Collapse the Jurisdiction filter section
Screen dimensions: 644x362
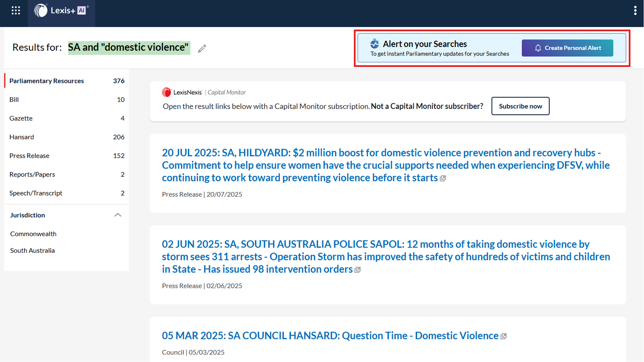click(x=118, y=215)
